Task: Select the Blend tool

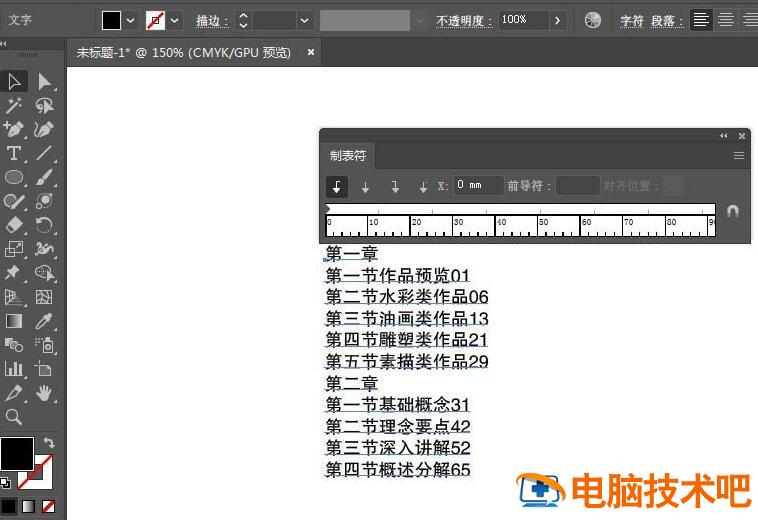Action: [x=14, y=345]
